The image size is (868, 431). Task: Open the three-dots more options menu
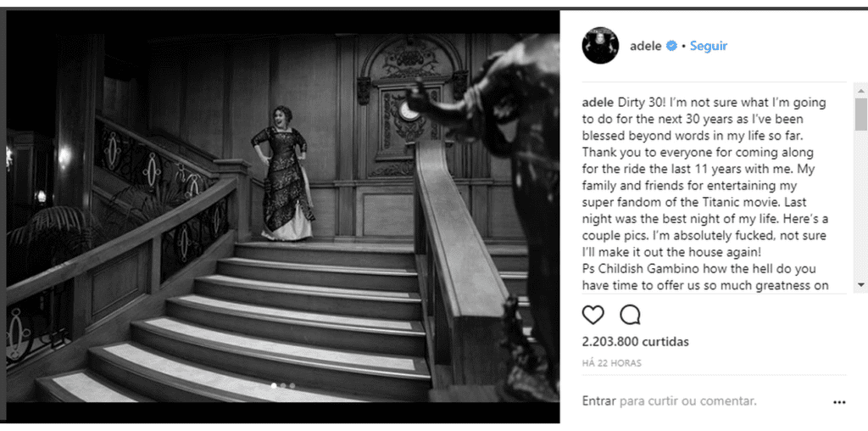click(x=839, y=403)
